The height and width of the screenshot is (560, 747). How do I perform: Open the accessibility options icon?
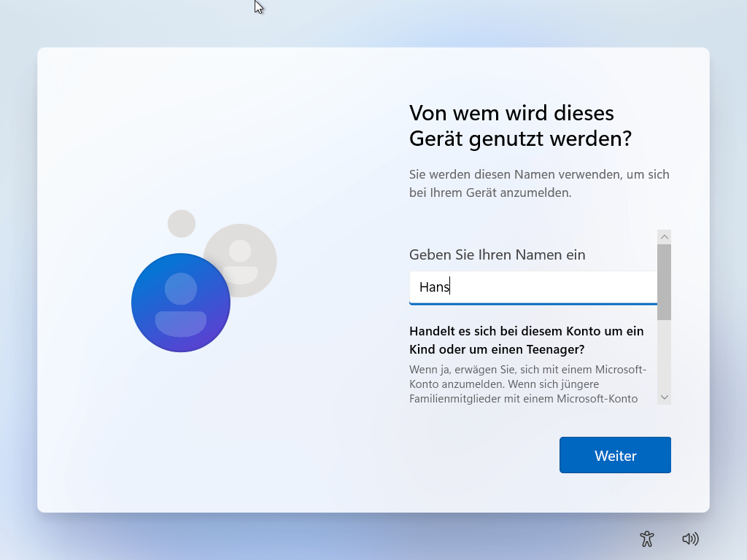point(646,539)
